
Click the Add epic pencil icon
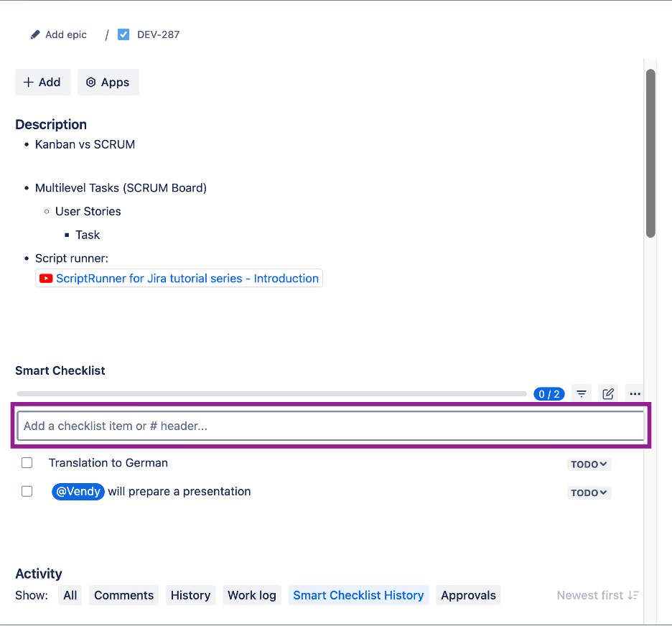[x=34, y=34]
